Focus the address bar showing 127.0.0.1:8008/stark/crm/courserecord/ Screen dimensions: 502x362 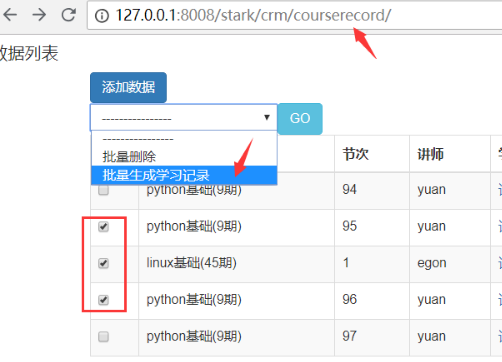[x=295, y=15]
